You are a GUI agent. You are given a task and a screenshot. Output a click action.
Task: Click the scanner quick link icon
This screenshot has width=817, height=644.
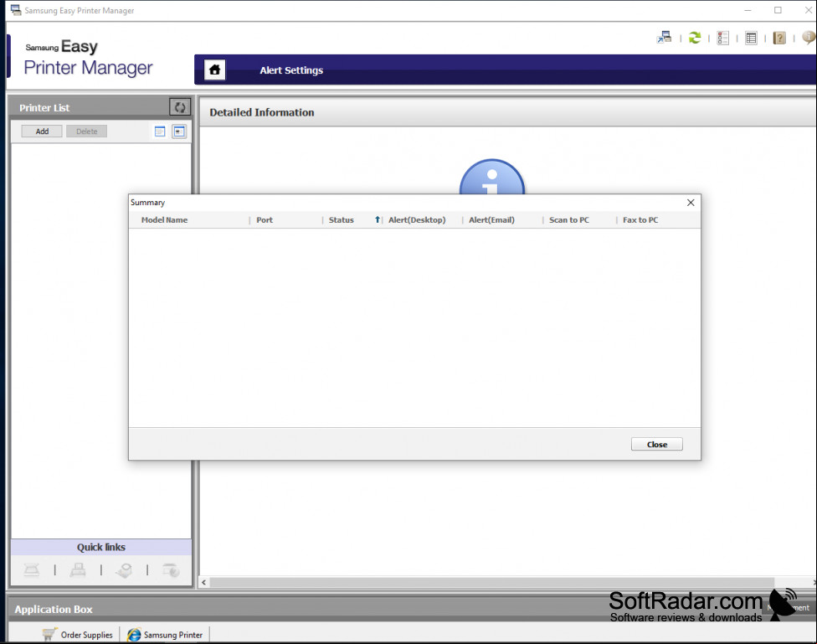coord(32,570)
